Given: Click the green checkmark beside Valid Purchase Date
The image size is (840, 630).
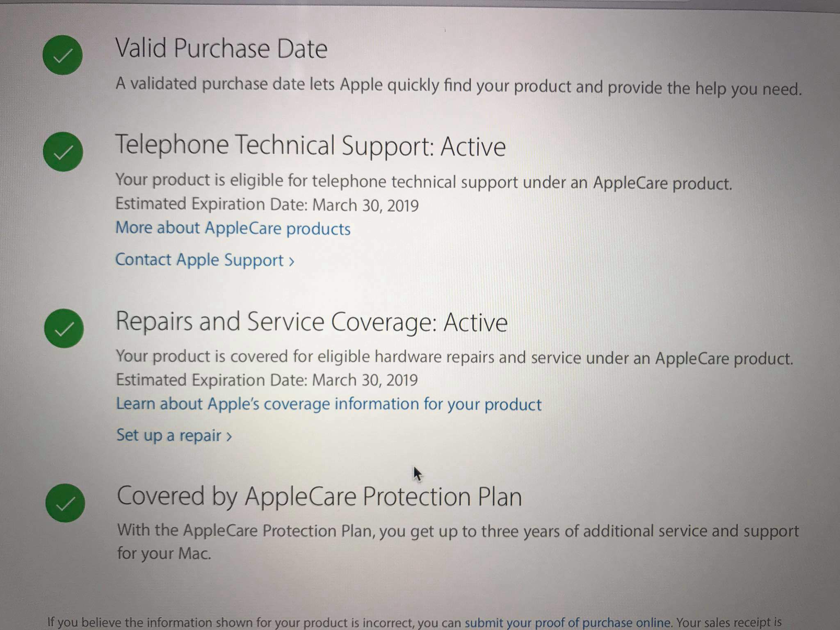Looking at the screenshot, I should click(x=62, y=55).
